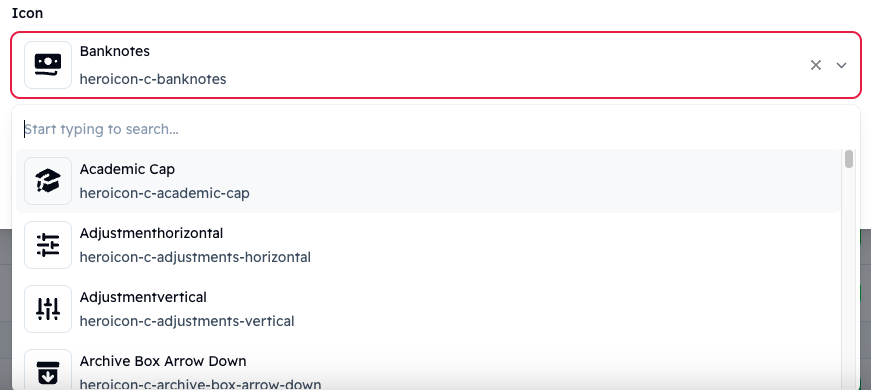This screenshot has width=871, height=390.
Task: Collapse the icon dropdown with chevron arrow
Action: tap(842, 66)
